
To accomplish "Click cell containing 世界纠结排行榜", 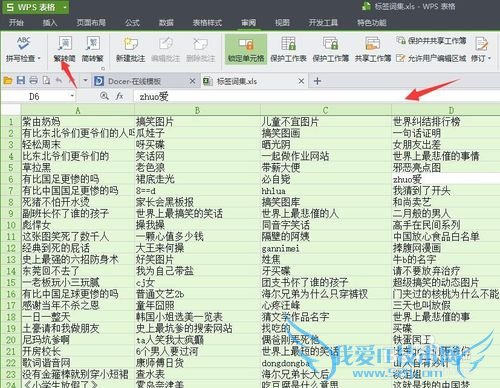I will coord(446,122).
